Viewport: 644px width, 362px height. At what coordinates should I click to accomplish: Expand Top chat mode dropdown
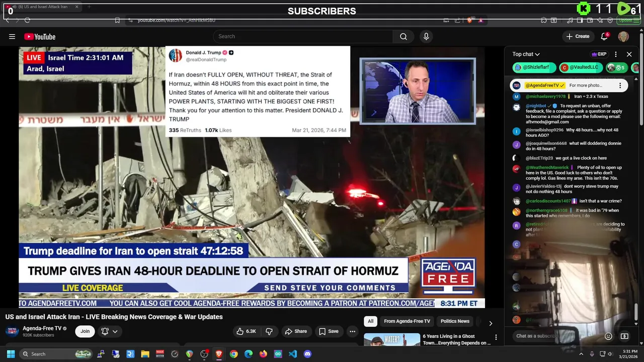[x=526, y=54]
